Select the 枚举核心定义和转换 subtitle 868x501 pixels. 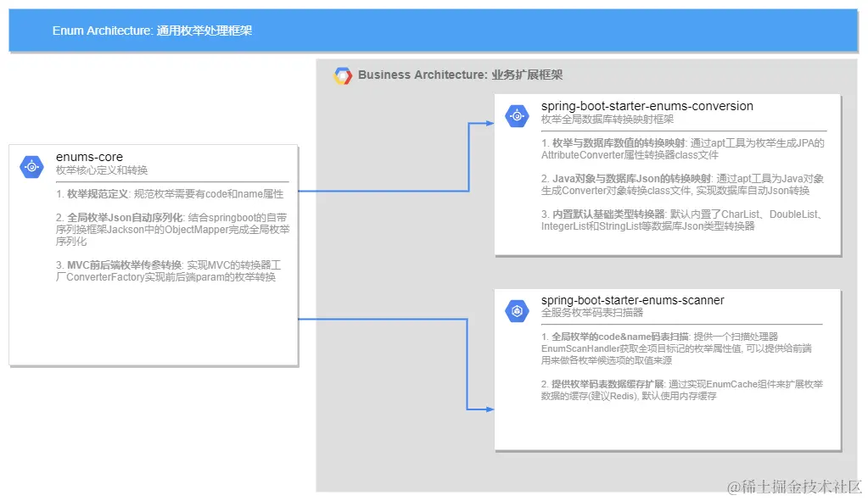(x=102, y=170)
